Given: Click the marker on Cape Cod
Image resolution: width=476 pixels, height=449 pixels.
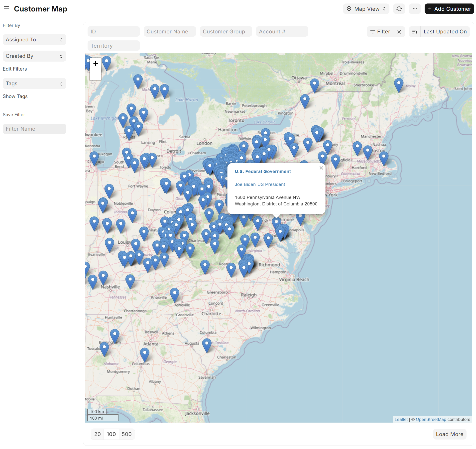Looking at the screenshot, I should [384, 158].
